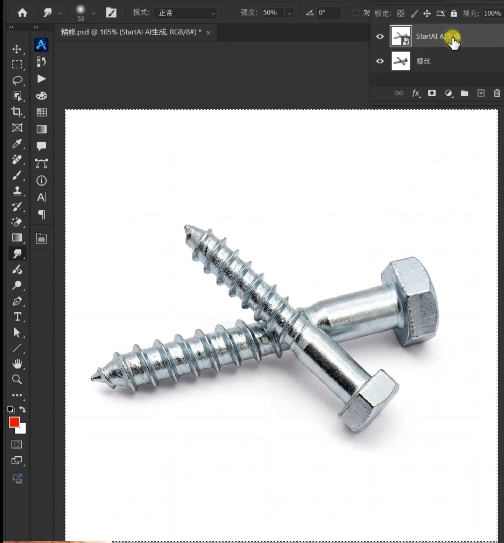Select the Move tool

point(17,49)
